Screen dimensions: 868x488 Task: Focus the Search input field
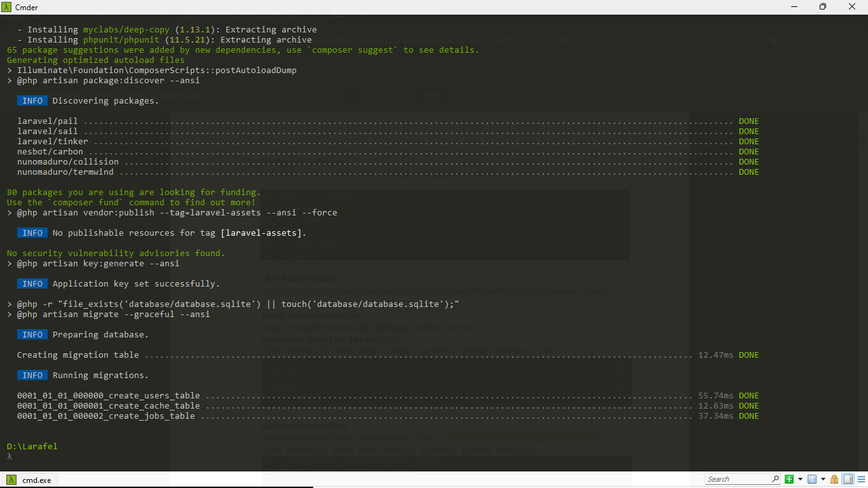[737, 479]
